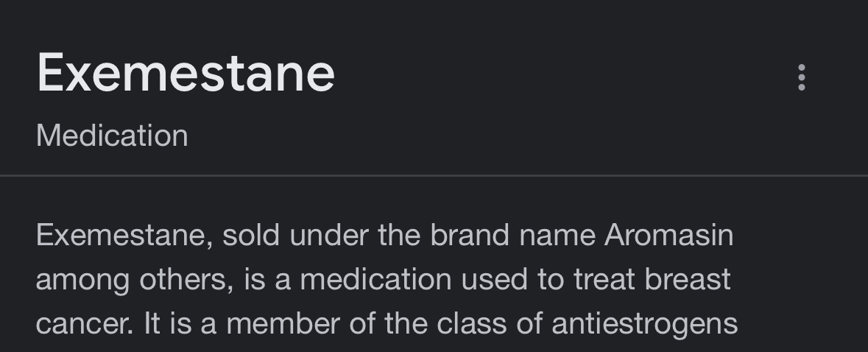This screenshot has height=352, width=868.
Task: Click the word name before Aromasin
Action: (557, 236)
